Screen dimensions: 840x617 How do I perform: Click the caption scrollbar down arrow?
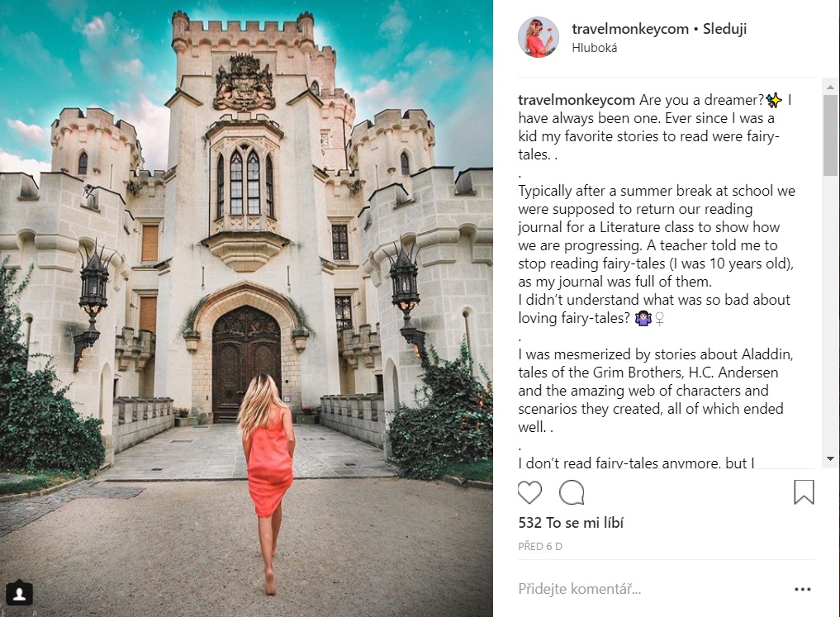(830, 458)
